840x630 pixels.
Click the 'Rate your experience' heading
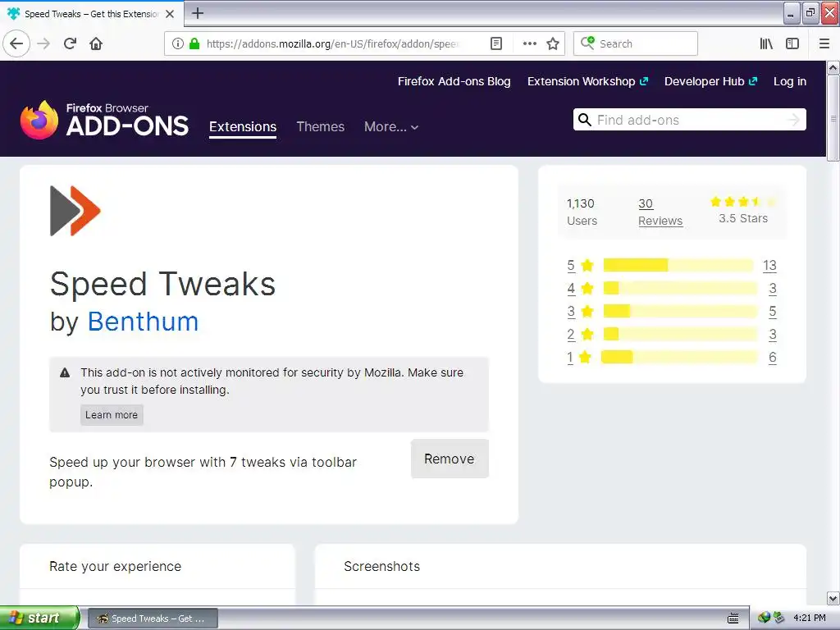(115, 566)
